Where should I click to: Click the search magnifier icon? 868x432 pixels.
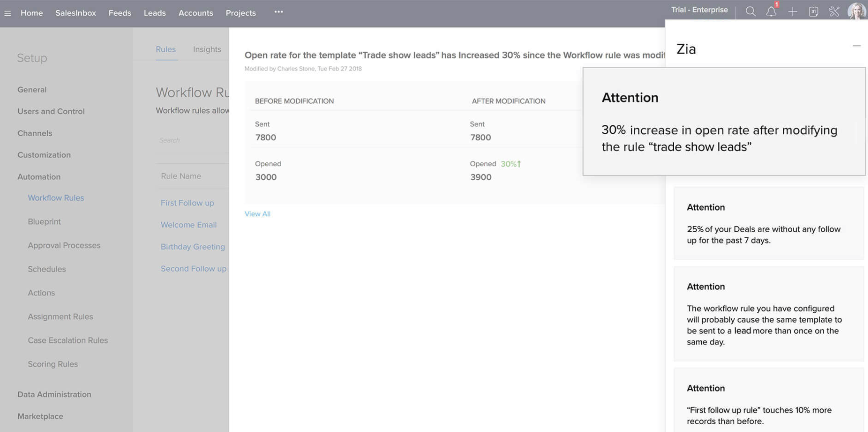750,12
